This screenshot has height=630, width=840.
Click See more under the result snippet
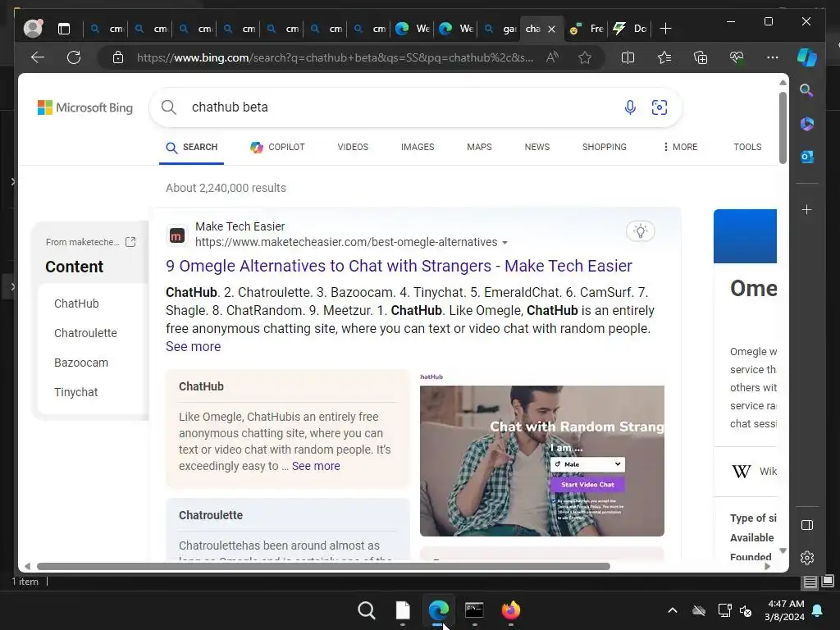point(193,347)
